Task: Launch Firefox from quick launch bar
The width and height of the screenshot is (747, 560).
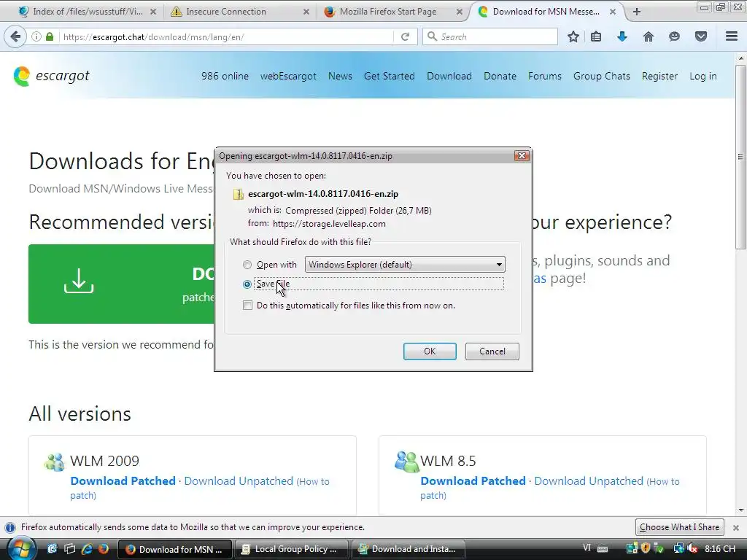Action: pos(104,549)
